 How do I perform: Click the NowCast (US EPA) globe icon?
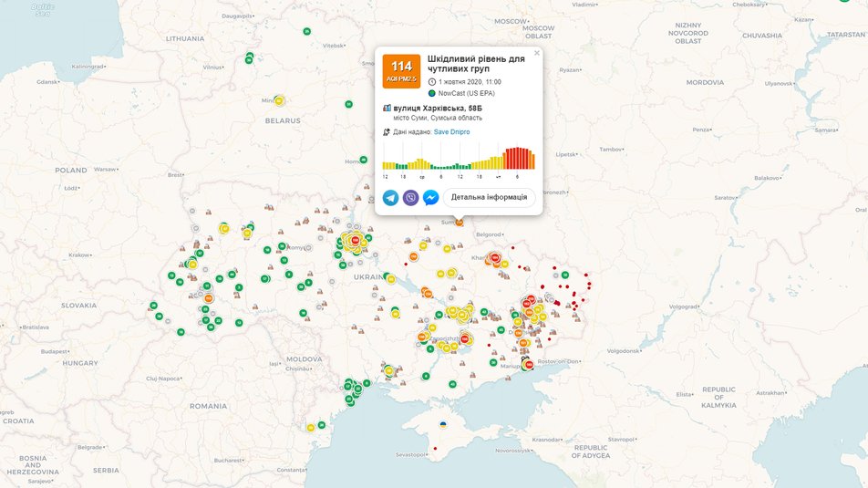pyautogui.click(x=432, y=93)
